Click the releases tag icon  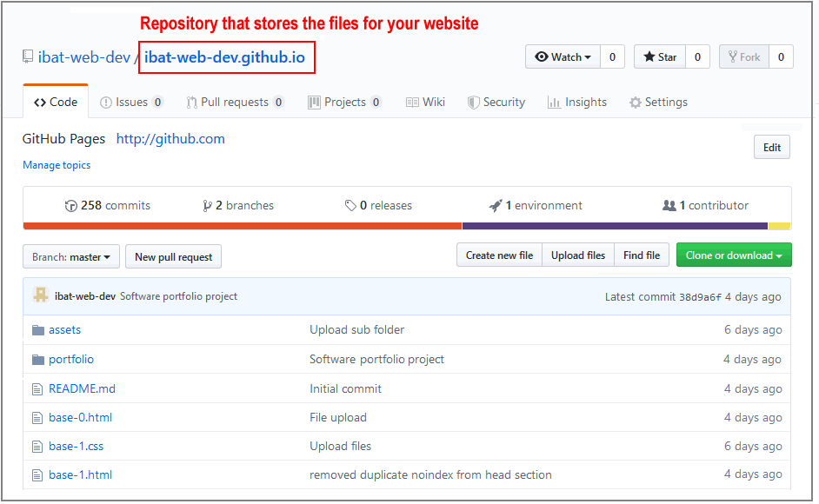click(x=350, y=206)
